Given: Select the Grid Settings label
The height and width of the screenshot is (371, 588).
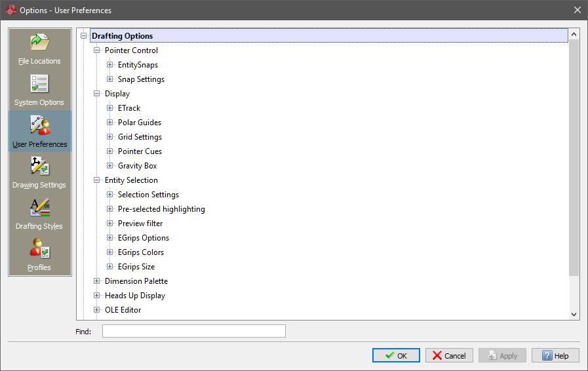Looking at the screenshot, I should (x=140, y=137).
